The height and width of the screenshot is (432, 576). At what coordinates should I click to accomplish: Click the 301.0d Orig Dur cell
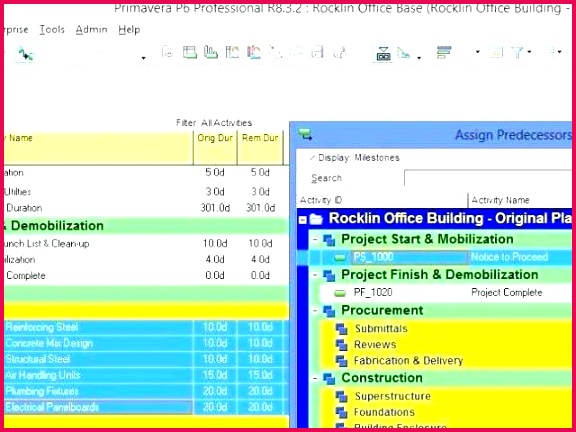[215, 208]
